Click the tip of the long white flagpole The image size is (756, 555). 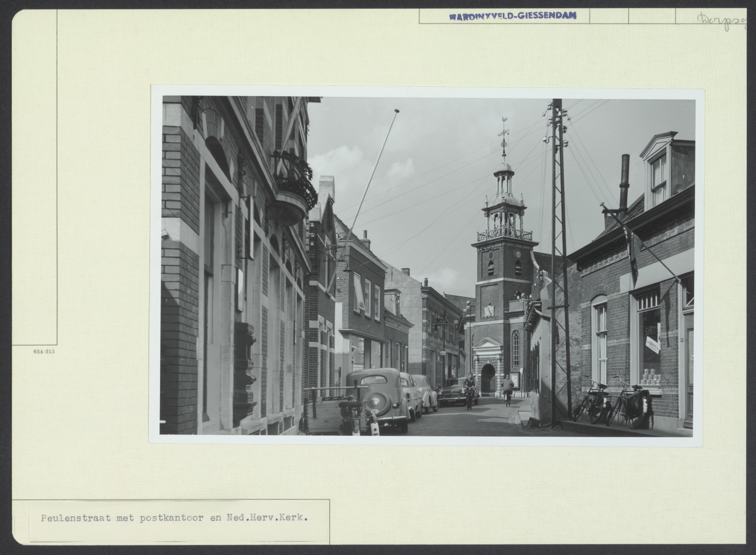(397, 111)
